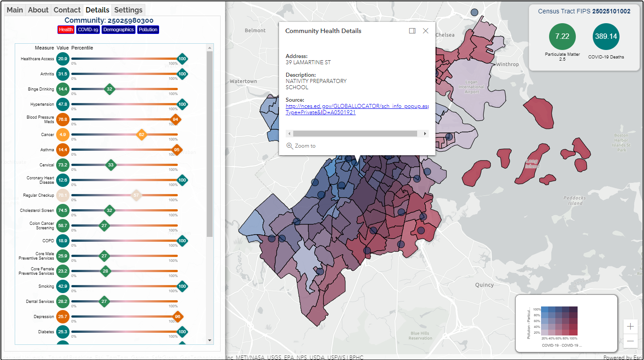The image size is (644, 360).
Task: Switch to the Main tab
Action: (15, 10)
